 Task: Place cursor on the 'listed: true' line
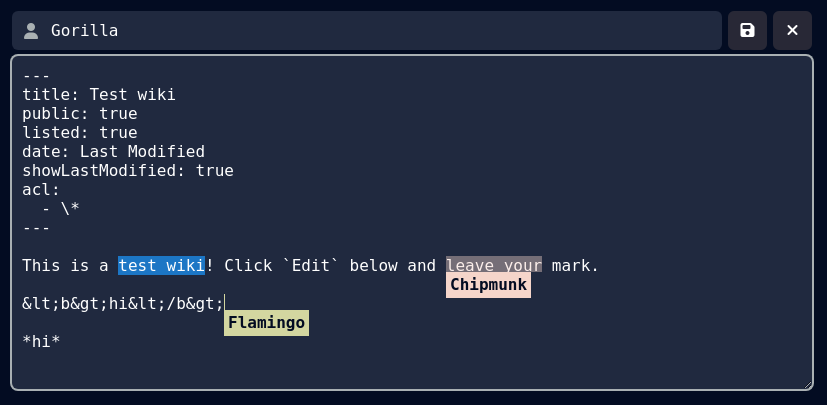(x=80, y=133)
